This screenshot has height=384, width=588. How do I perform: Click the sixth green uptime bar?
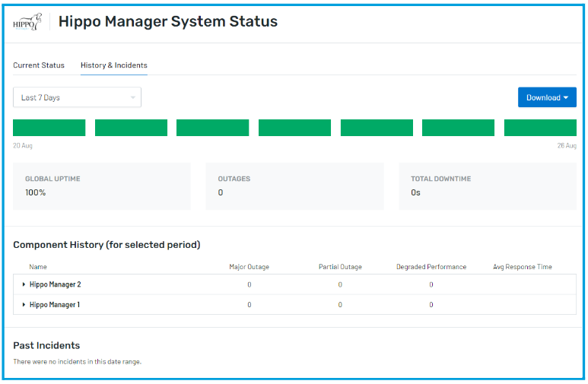(x=458, y=128)
